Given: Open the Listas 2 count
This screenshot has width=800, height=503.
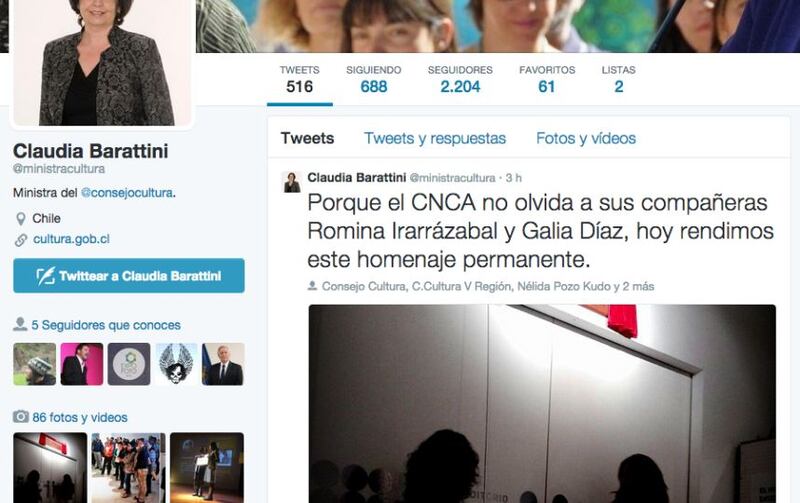Looking at the screenshot, I should [x=618, y=80].
